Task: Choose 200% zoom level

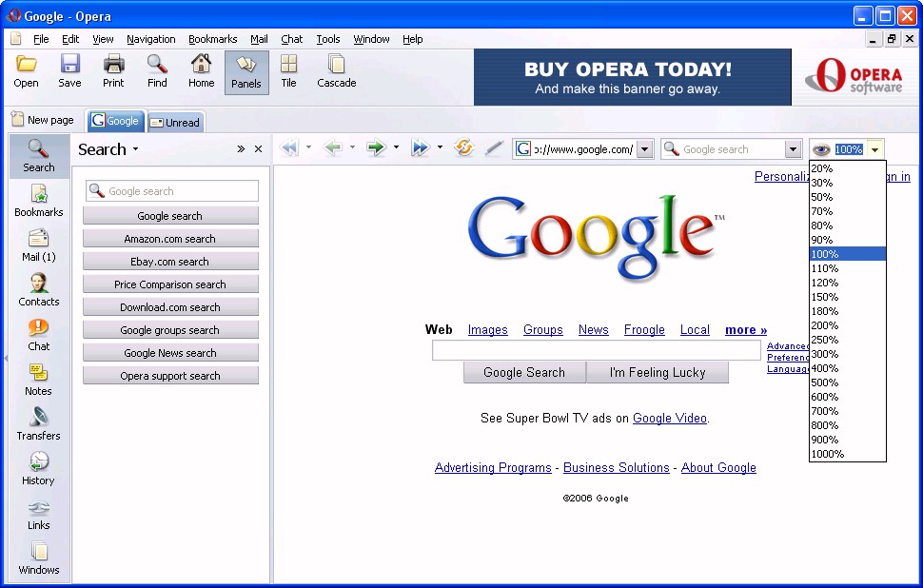Action: pos(848,325)
